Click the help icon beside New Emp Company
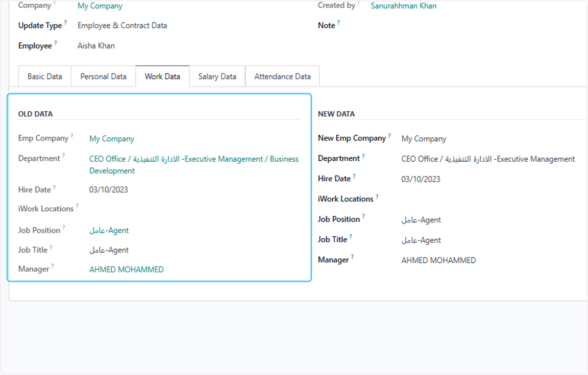This screenshot has height=375, width=588. pos(390,136)
